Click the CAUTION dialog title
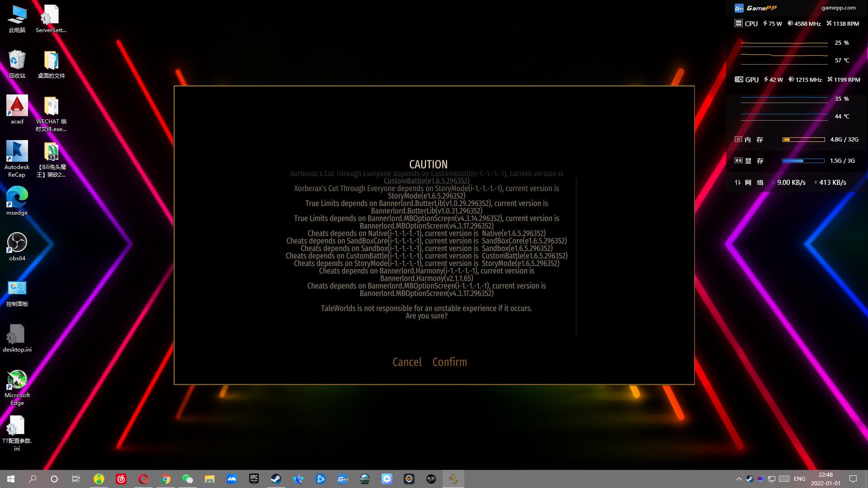Image resolution: width=868 pixels, height=488 pixels. [428, 164]
